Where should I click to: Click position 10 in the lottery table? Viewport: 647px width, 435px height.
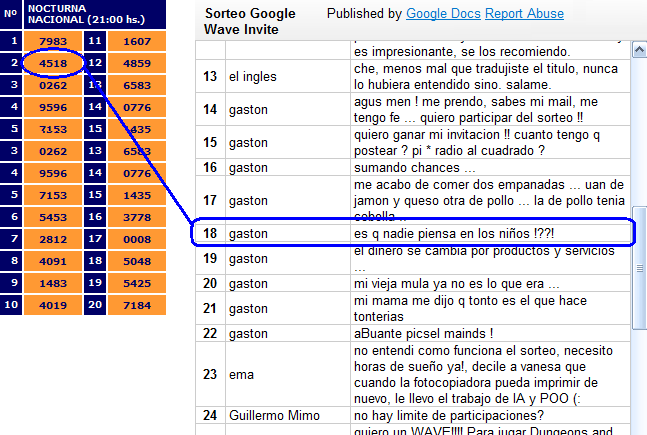point(11,305)
